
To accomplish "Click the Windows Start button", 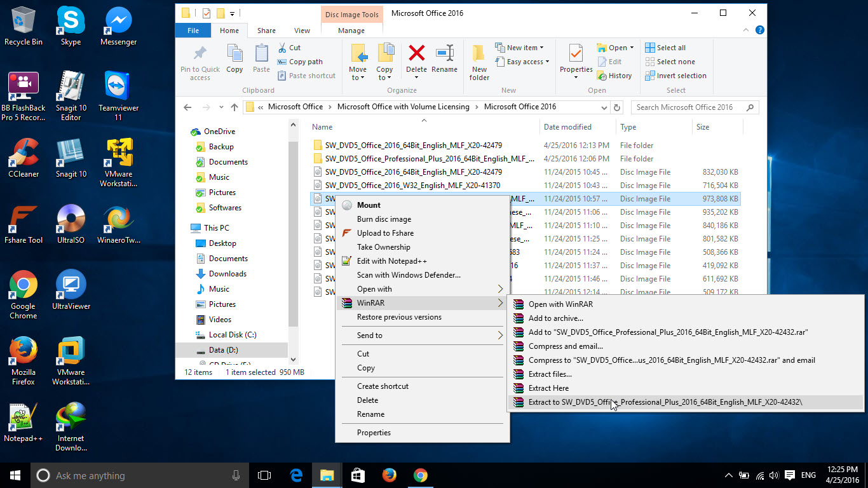I will tap(15, 475).
